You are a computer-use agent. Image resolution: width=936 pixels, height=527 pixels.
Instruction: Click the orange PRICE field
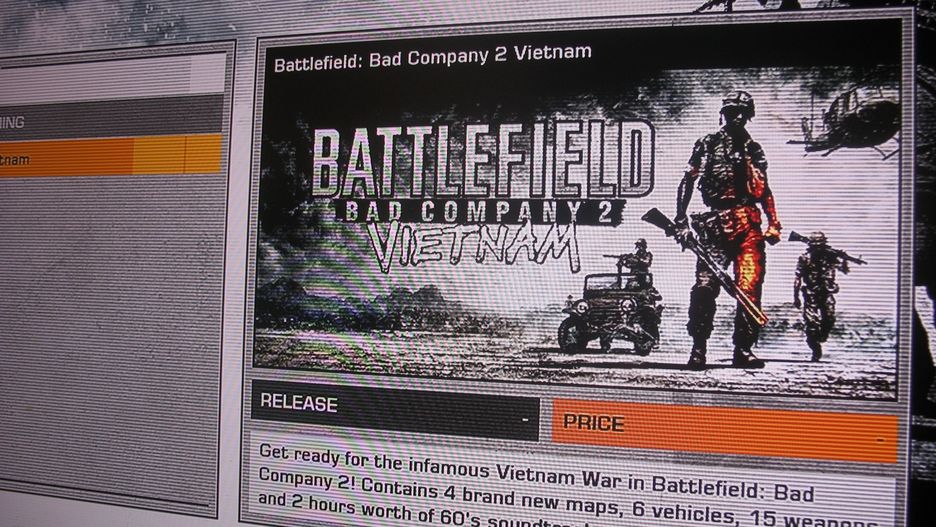pos(725,432)
